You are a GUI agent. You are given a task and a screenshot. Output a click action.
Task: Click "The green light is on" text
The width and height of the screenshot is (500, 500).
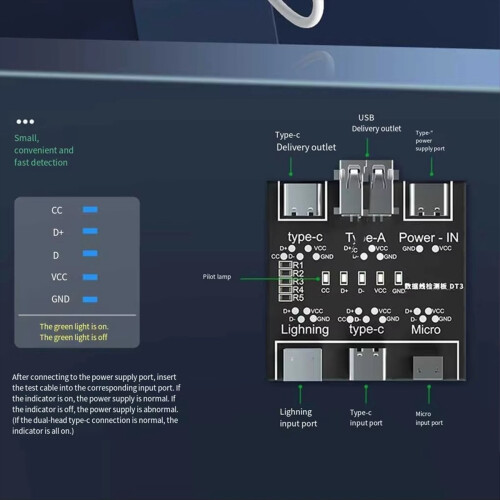74,326
